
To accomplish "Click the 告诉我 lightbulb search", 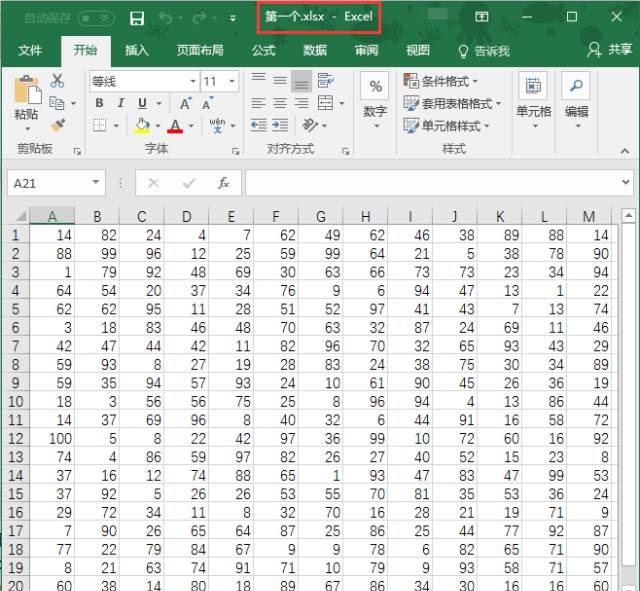I will click(484, 51).
